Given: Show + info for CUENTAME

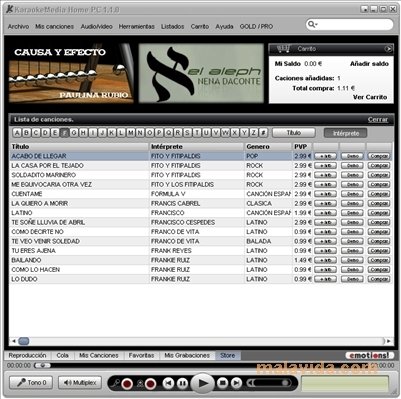Looking at the screenshot, I should [x=325, y=194].
